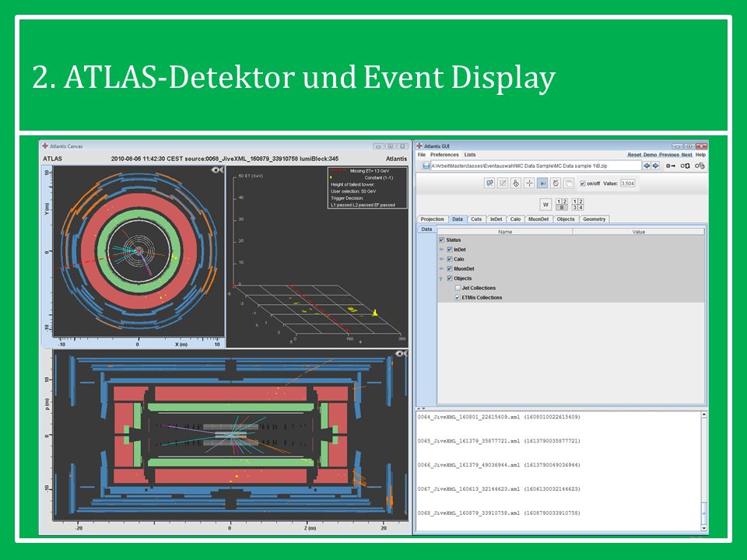Image resolution: width=747 pixels, height=560 pixels.
Task: Uncheck the MuonDet data checkbox
Action: pos(449,268)
